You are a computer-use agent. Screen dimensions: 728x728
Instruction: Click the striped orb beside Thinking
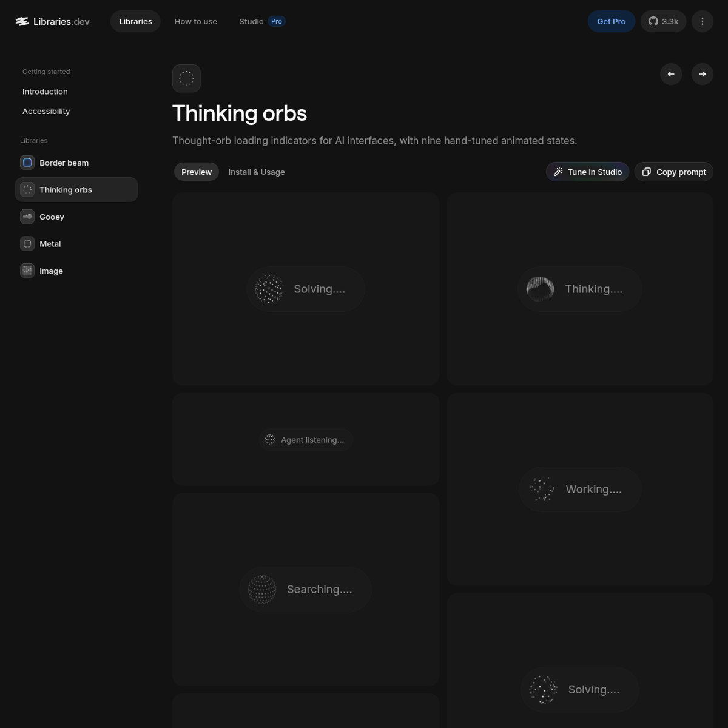coord(540,289)
